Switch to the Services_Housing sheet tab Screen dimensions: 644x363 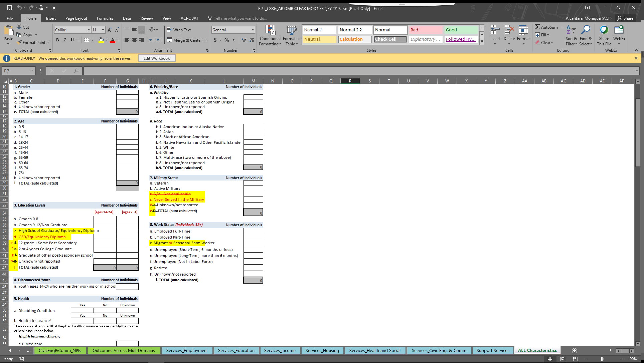[x=322, y=350]
